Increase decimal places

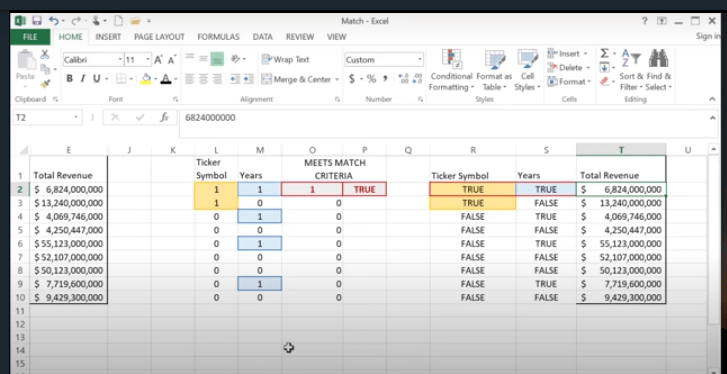(x=403, y=79)
